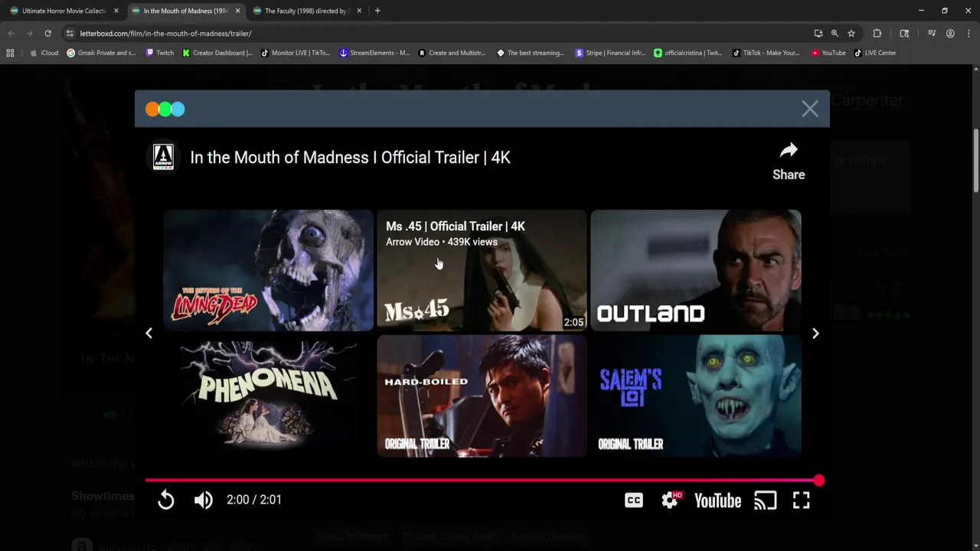This screenshot has height=551, width=980.
Task: Play Hard-Boiled original trailer
Action: (x=482, y=396)
